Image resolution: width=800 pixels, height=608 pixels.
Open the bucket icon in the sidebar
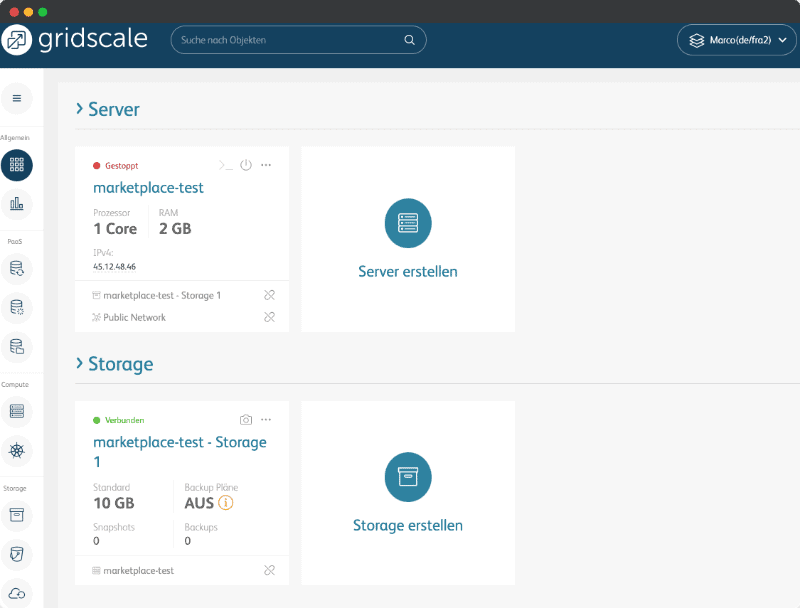pos(17,554)
